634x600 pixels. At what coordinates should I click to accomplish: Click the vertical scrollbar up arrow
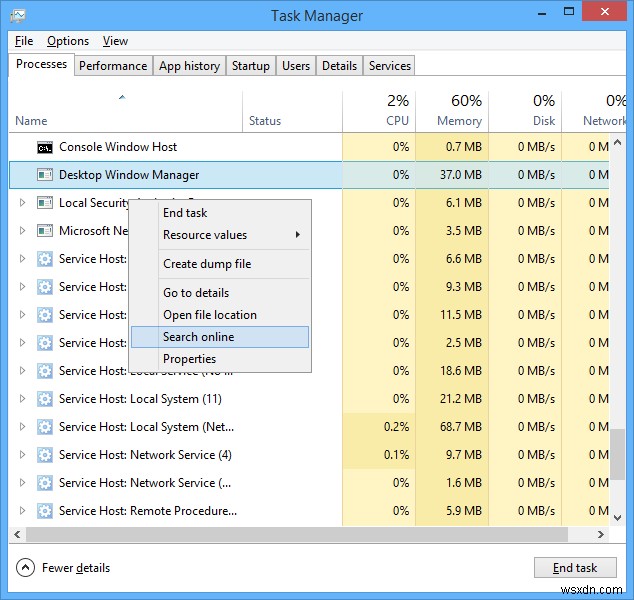[x=617, y=142]
